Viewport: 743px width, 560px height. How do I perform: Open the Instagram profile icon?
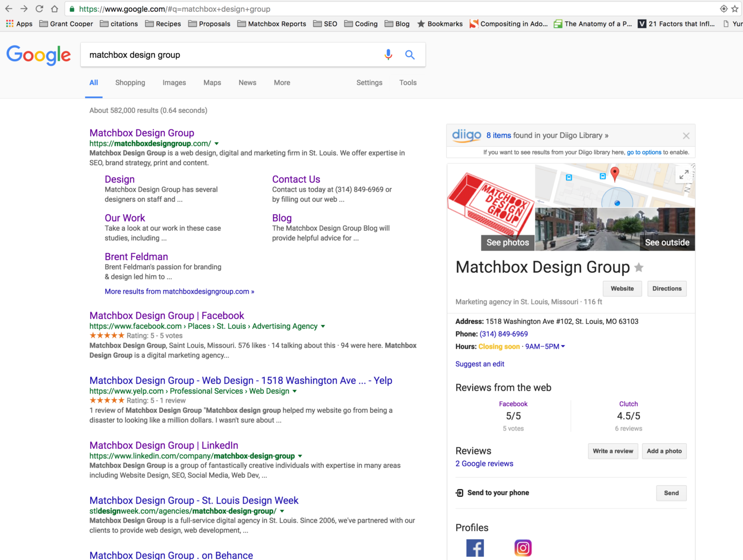(x=523, y=548)
